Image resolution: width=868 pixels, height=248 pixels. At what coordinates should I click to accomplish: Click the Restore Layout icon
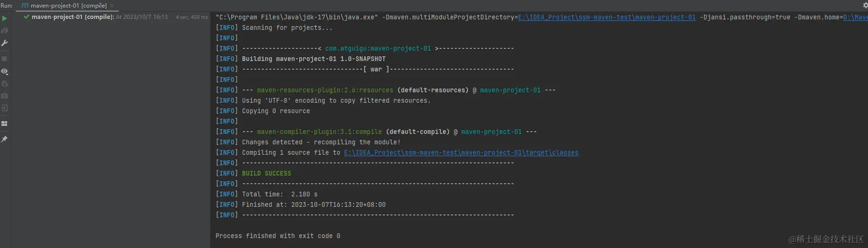tap(4, 124)
